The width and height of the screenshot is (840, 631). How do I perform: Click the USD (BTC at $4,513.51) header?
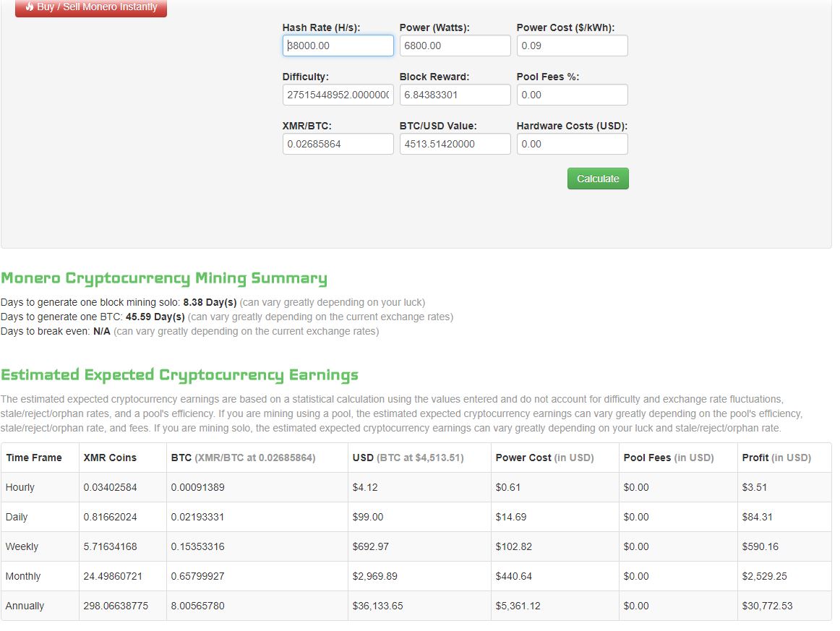click(408, 458)
